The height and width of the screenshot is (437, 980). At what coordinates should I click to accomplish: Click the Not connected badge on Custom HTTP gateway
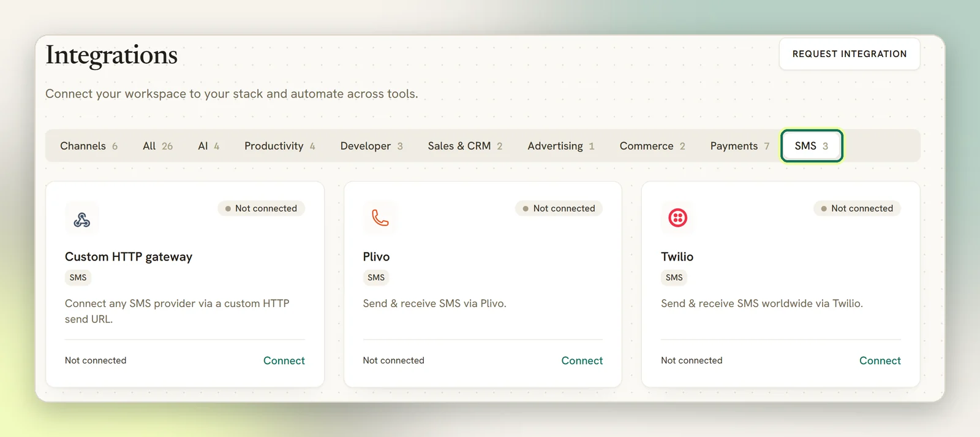[262, 208]
